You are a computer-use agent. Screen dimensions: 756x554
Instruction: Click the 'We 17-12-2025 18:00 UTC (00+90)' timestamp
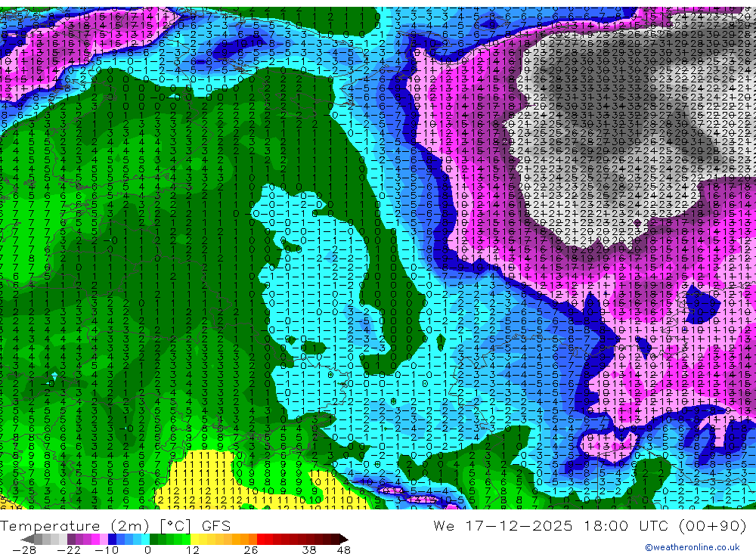(590, 525)
